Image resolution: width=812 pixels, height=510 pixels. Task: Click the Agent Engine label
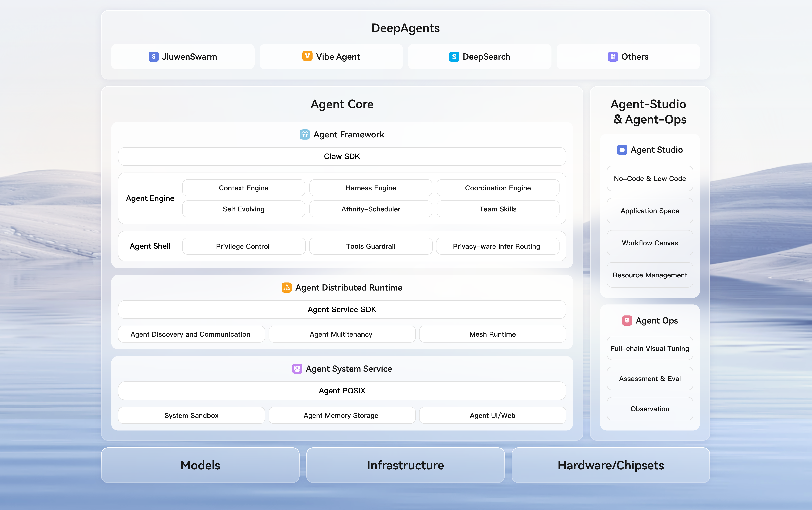[x=150, y=198]
